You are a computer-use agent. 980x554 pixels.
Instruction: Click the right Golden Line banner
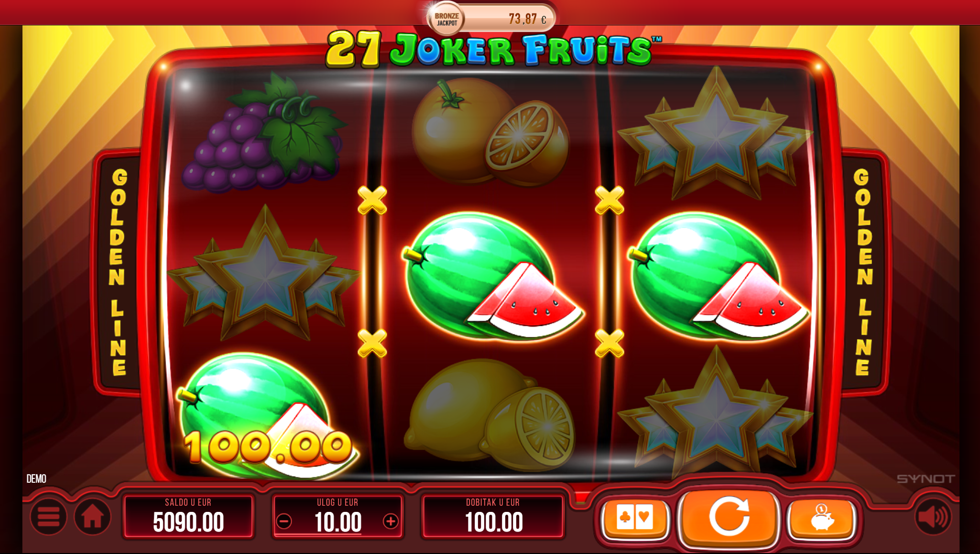click(x=863, y=272)
